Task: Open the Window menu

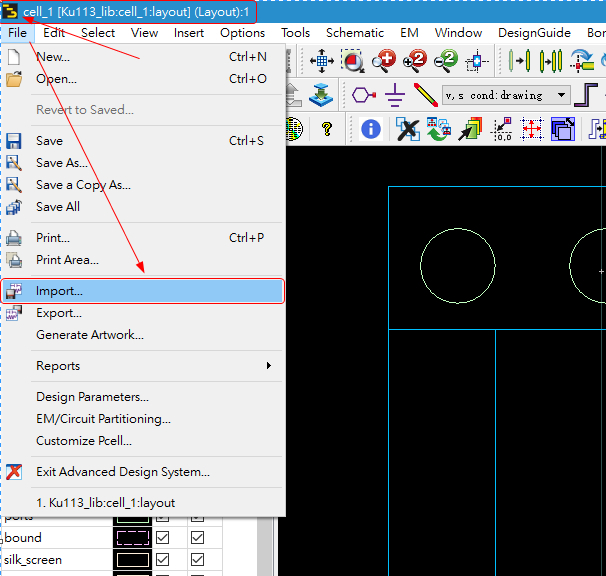Action: [x=458, y=33]
